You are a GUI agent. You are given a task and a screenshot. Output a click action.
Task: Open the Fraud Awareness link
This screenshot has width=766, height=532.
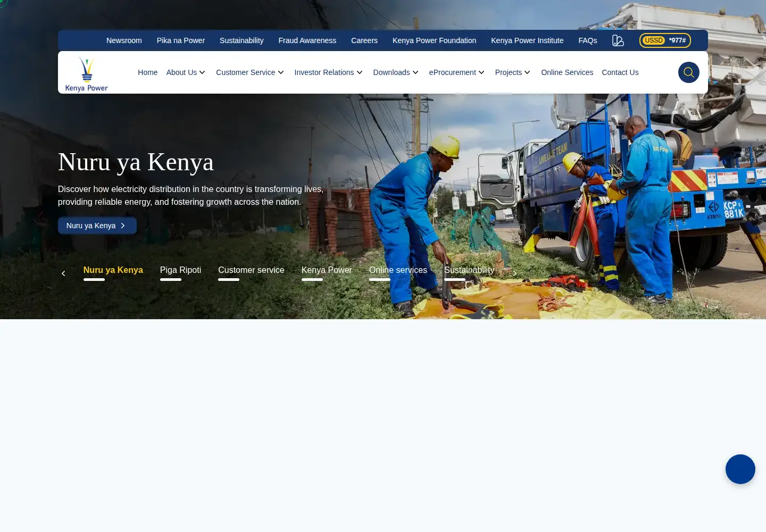point(307,40)
